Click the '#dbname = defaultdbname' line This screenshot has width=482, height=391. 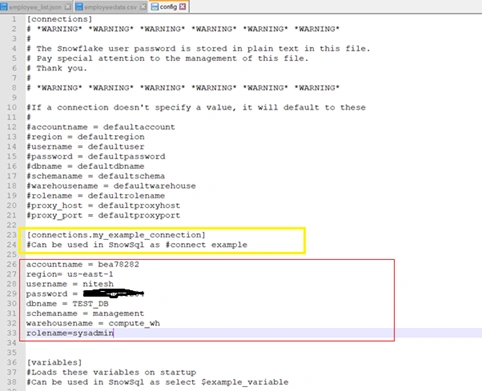[x=85, y=166]
